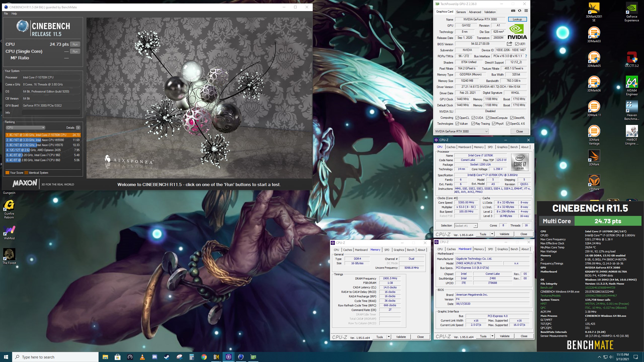Select top ranking row i7-10700K 24.73

[x=43, y=135]
